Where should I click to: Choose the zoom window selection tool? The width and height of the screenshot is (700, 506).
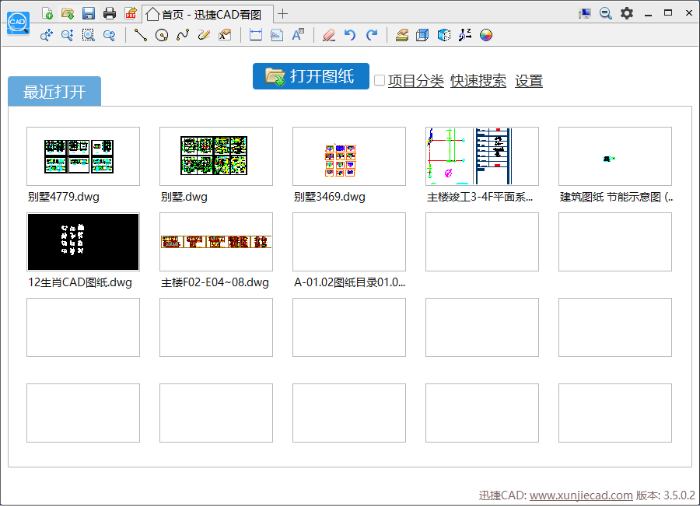88,35
